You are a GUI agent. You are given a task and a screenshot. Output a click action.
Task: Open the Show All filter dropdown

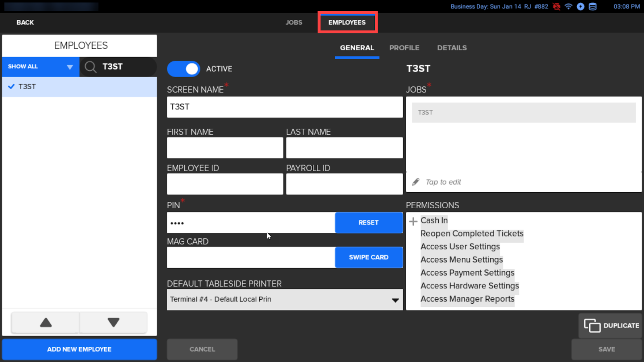click(40, 67)
